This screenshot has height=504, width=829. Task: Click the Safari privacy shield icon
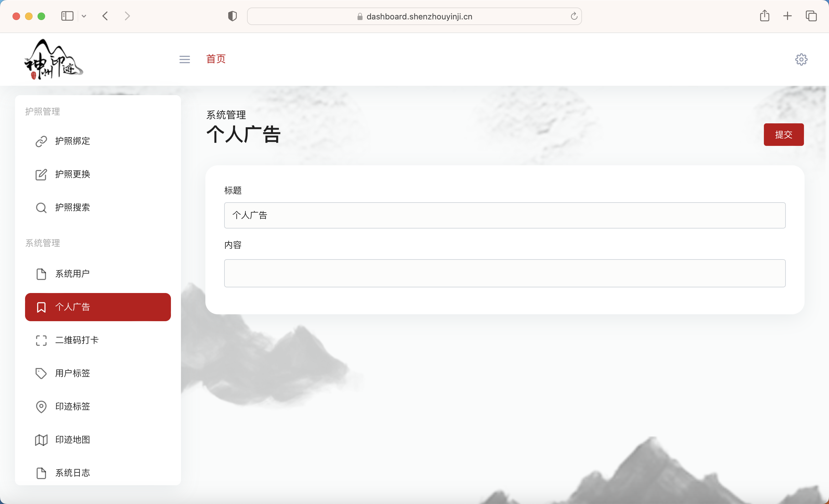pos(232,16)
